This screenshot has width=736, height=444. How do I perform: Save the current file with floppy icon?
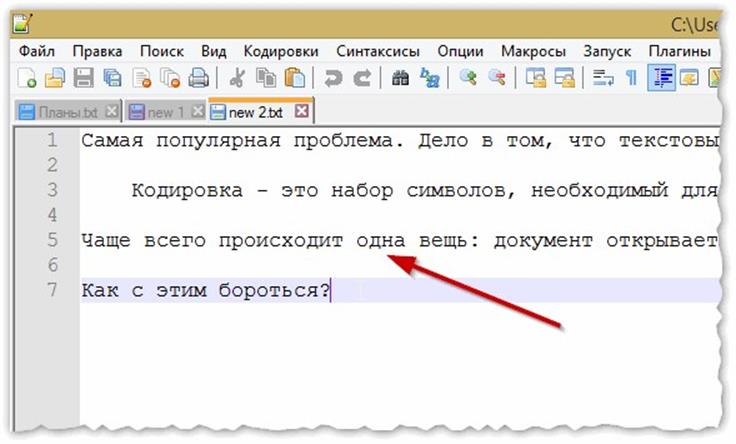coord(84,78)
